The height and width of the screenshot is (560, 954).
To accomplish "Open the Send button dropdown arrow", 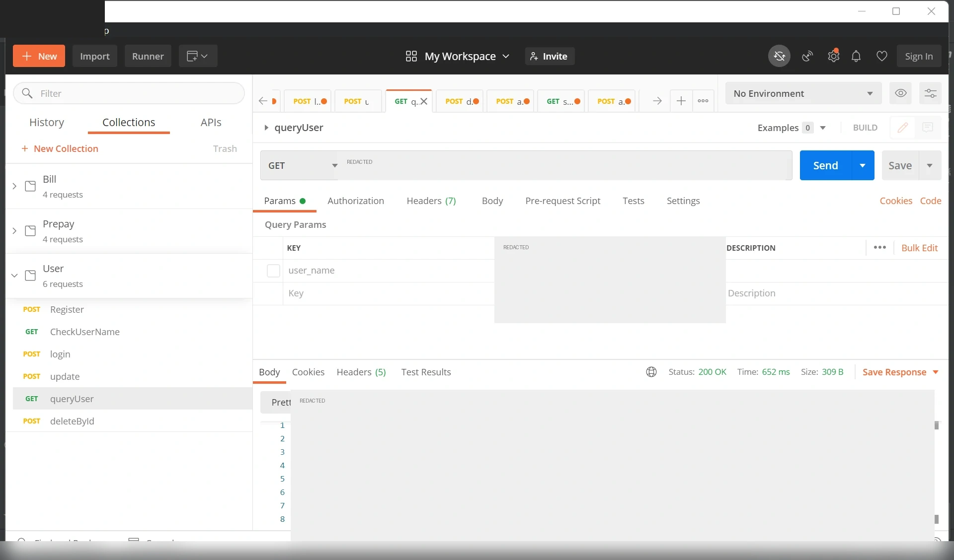I will point(863,165).
